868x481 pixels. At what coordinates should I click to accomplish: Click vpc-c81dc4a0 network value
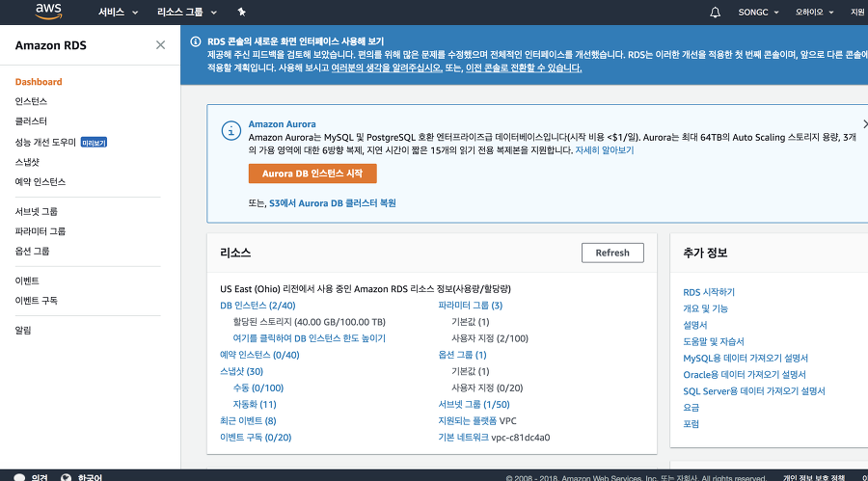521,438
